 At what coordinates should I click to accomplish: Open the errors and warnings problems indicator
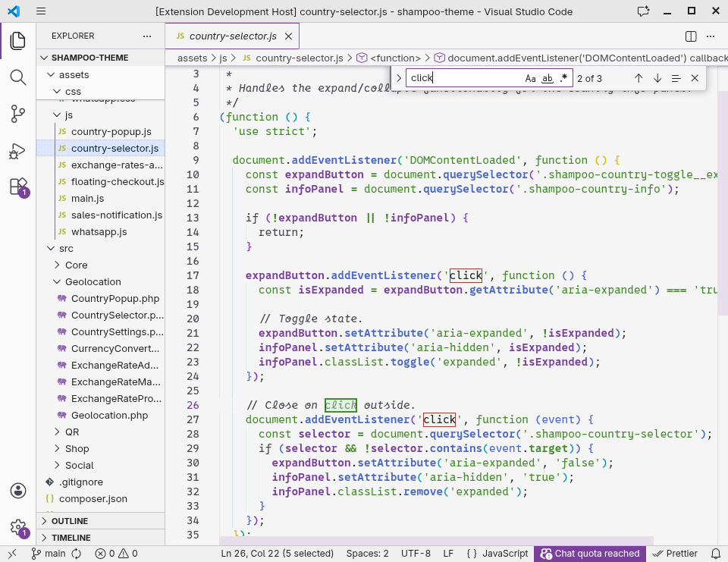[116, 554]
